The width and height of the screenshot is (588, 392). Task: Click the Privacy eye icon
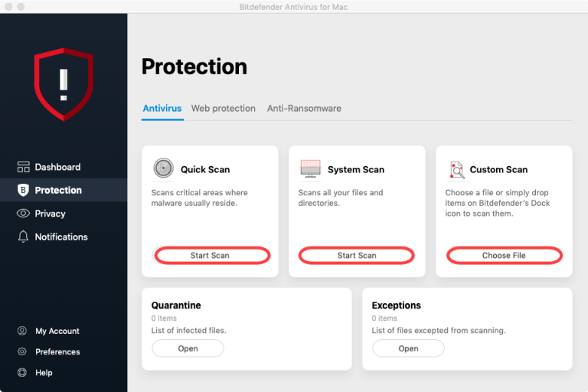(23, 214)
